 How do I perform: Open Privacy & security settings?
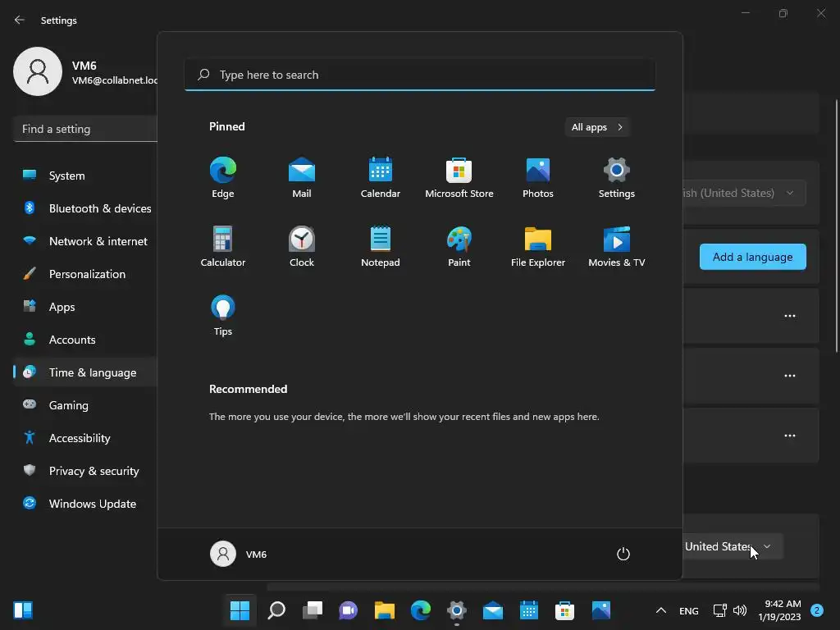85,471
